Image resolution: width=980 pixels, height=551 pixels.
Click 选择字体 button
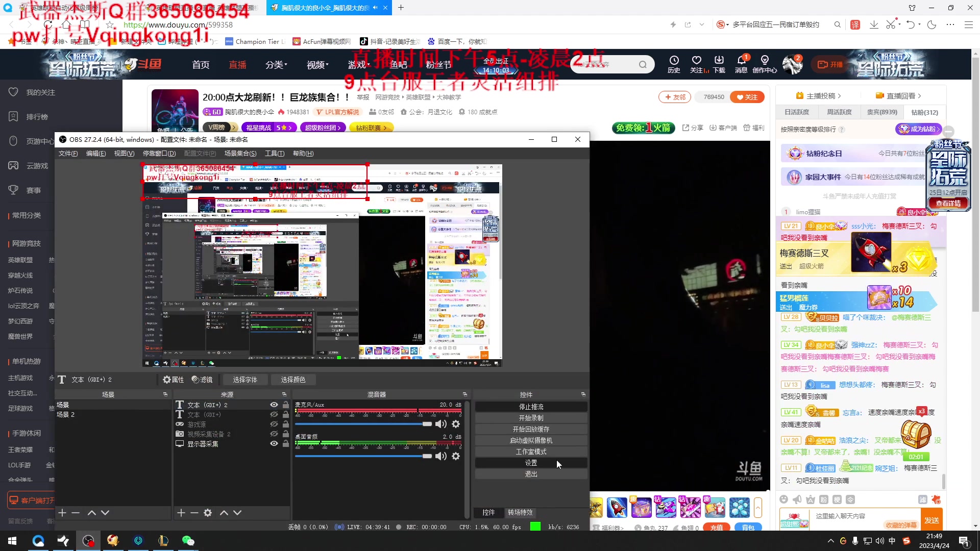point(245,380)
